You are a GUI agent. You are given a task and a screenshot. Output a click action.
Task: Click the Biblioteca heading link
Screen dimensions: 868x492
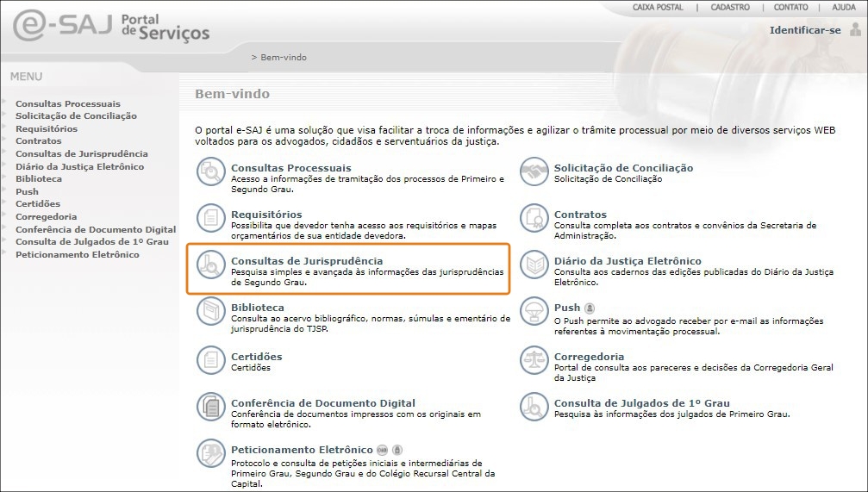(258, 307)
